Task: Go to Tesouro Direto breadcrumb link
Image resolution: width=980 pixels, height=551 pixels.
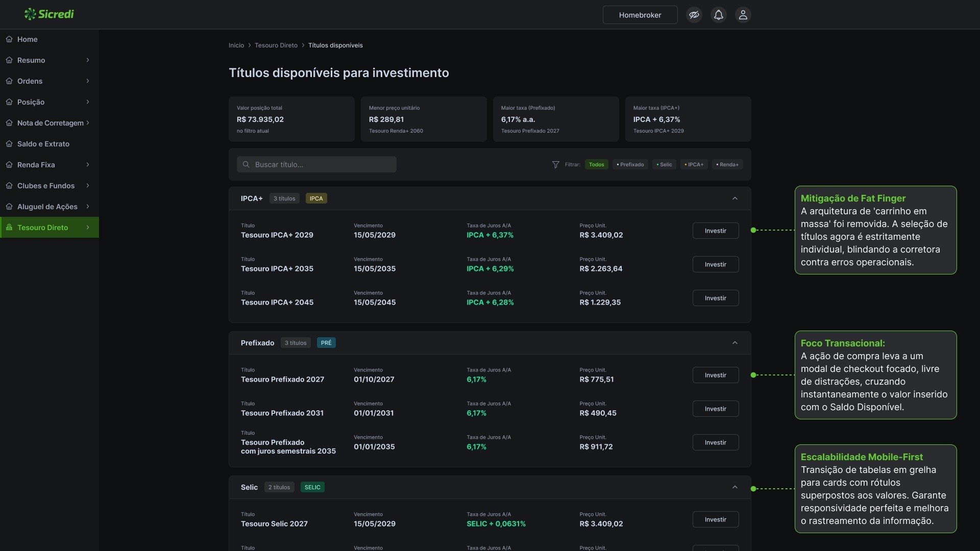Action: [x=276, y=45]
